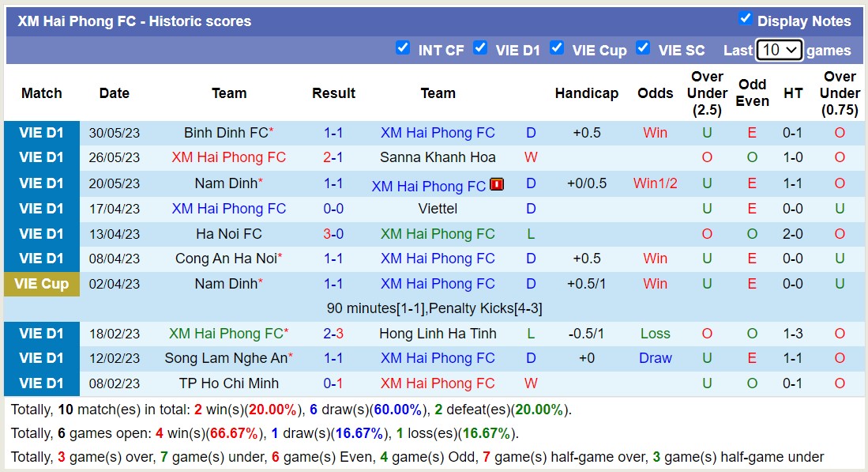Screen dimensions: 868x472
Task: Open the Viettel team link
Action: click(x=438, y=208)
